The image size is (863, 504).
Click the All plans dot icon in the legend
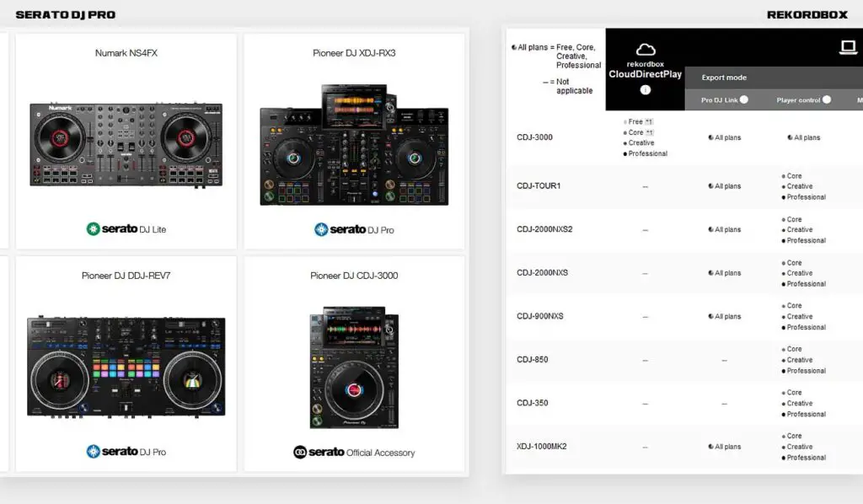(514, 47)
